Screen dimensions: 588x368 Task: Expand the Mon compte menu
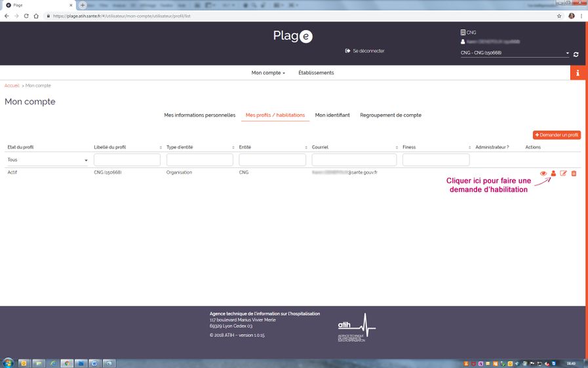268,73
